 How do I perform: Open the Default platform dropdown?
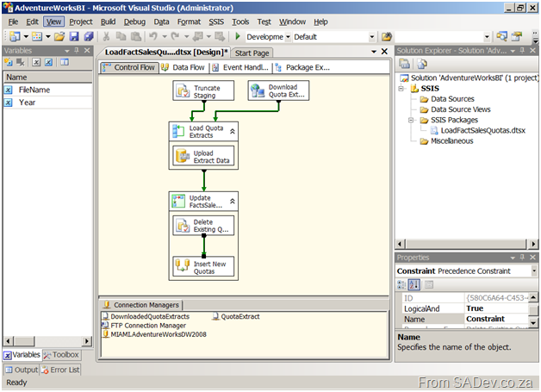372,37
